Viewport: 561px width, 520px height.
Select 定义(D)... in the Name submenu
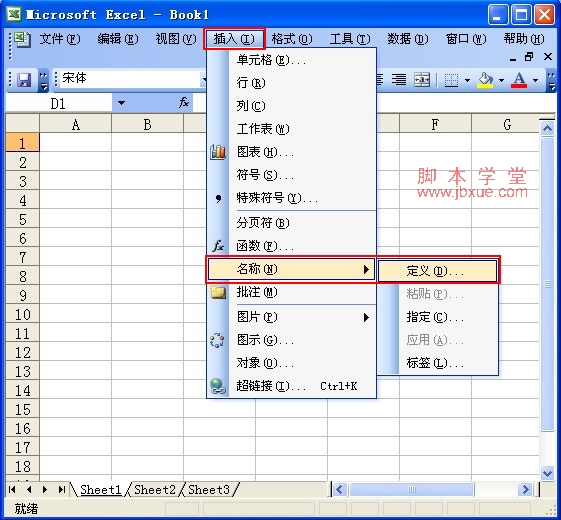pyautogui.click(x=438, y=271)
